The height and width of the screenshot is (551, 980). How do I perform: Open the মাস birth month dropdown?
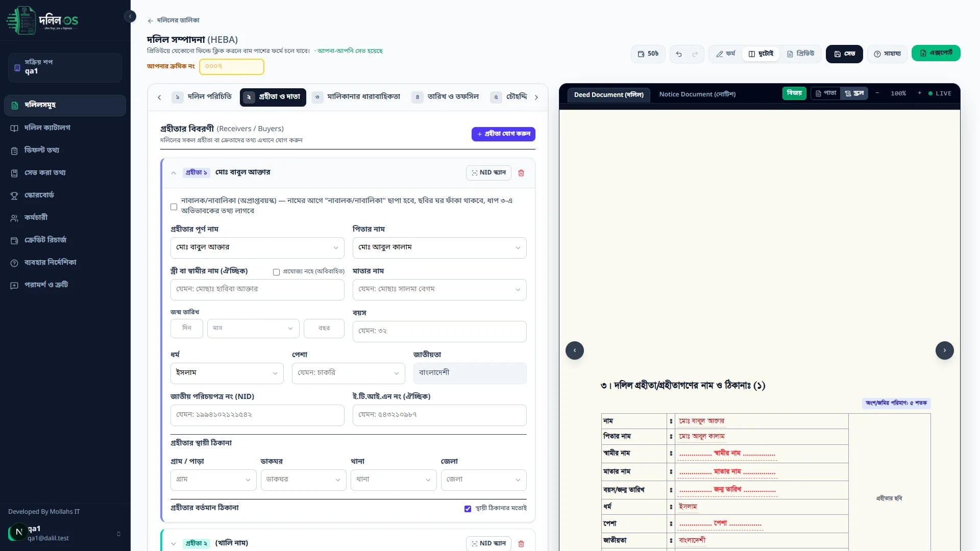(253, 328)
